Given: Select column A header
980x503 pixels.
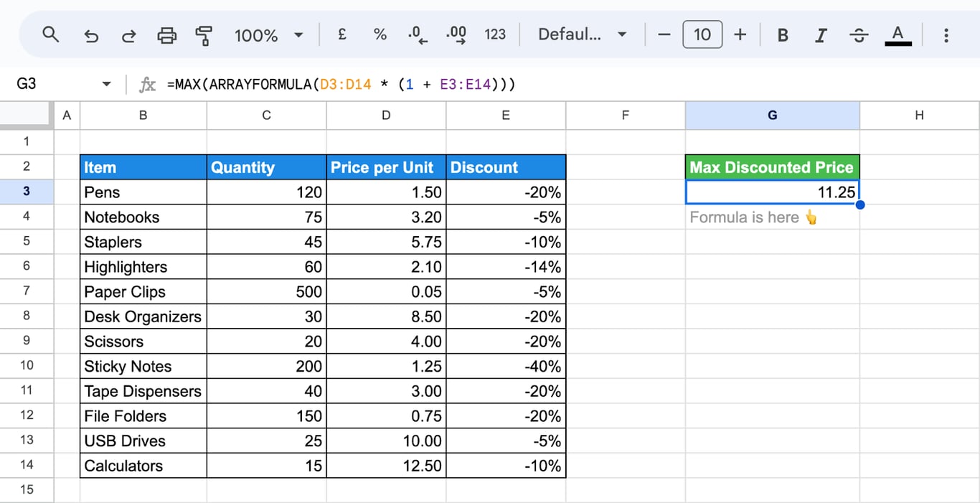Looking at the screenshot, I should [x=67, y=115].
